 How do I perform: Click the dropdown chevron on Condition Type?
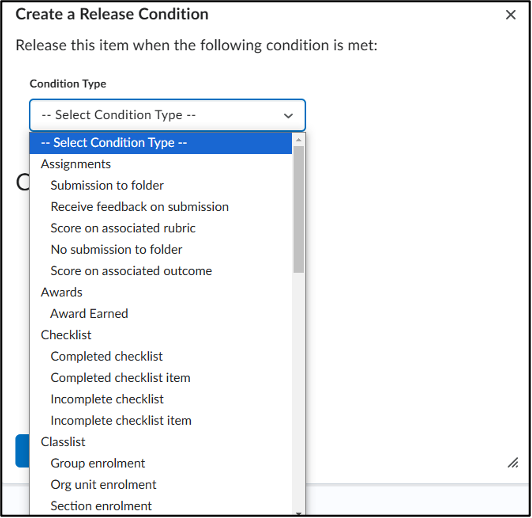pyautogui.click(x=288, y=116)
